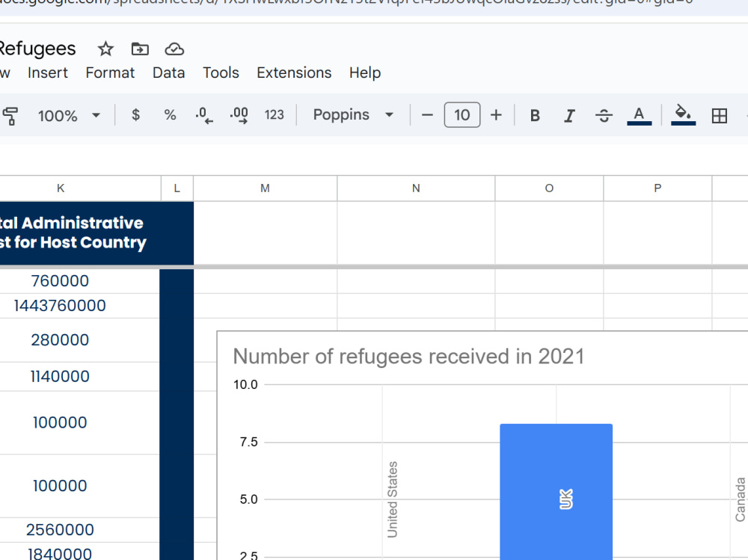Screen dimensions: 748x560
Task: Open fill color picker
Action: [x=683, y=115]
